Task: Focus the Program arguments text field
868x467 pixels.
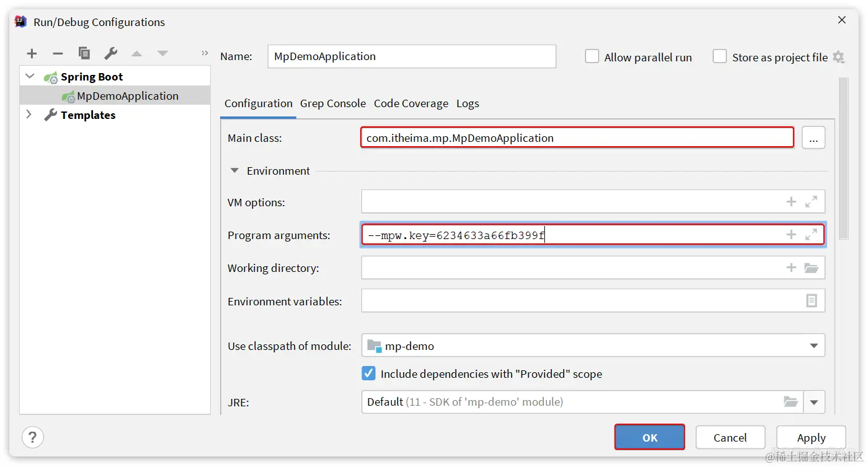Action: point(593,235)
